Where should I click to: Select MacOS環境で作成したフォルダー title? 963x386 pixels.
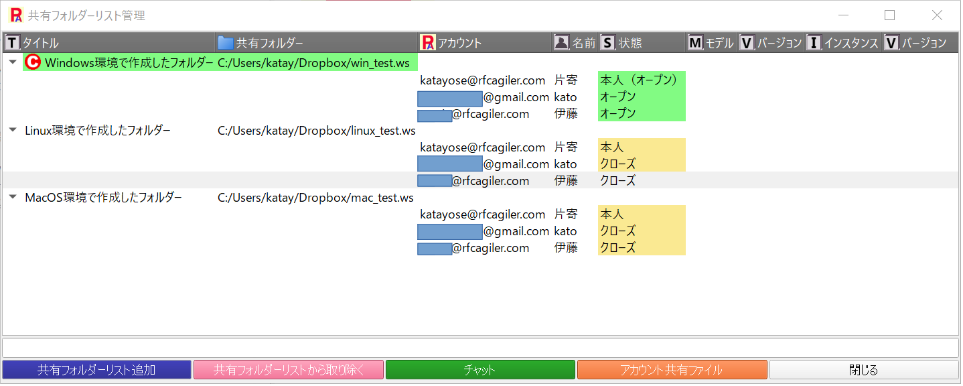[103, 198]
